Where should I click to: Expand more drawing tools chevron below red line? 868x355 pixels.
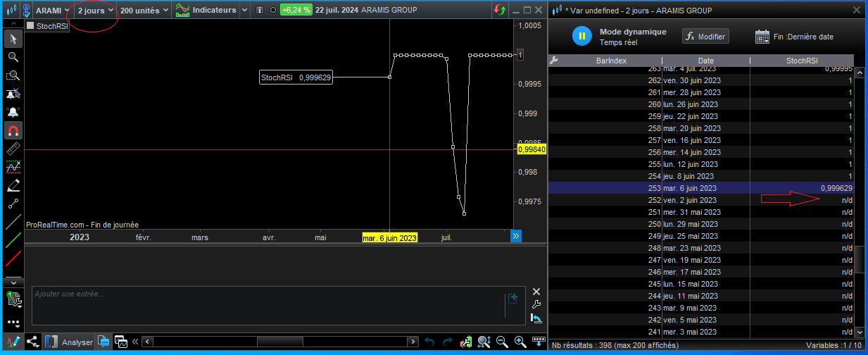(13, 282)
